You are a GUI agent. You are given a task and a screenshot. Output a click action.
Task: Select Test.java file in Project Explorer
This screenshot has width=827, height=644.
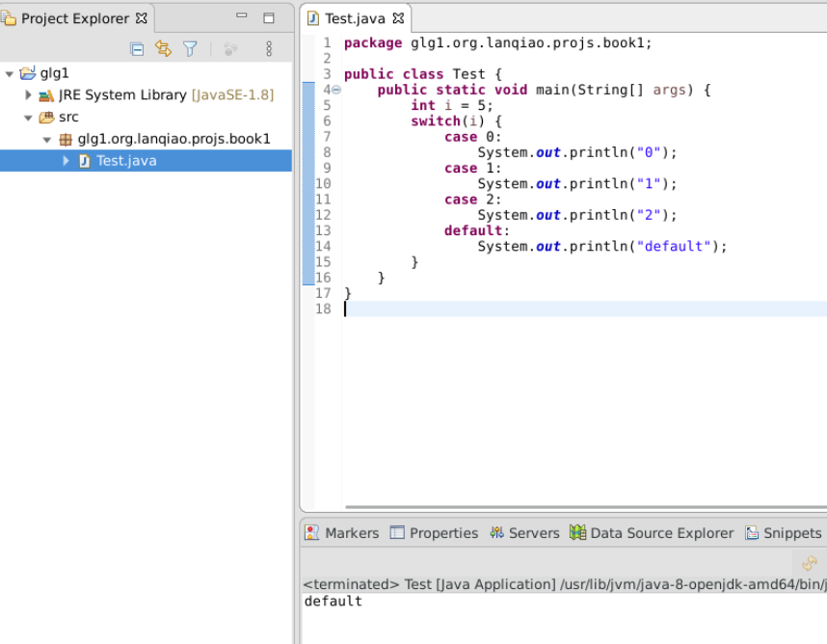(126, 160)
